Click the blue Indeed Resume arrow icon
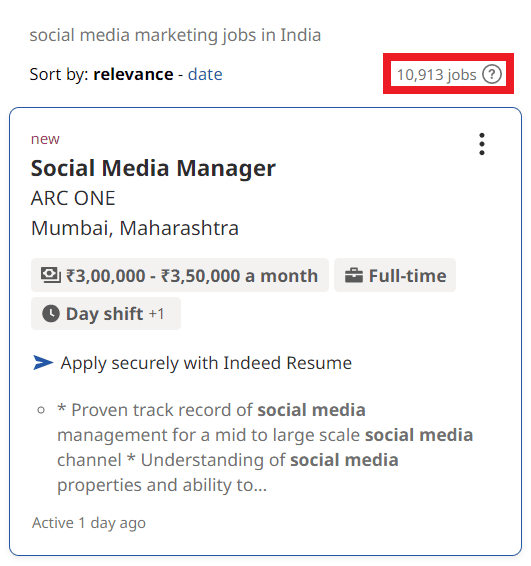Viewport: 531px width, 566px height. point(43,362)
